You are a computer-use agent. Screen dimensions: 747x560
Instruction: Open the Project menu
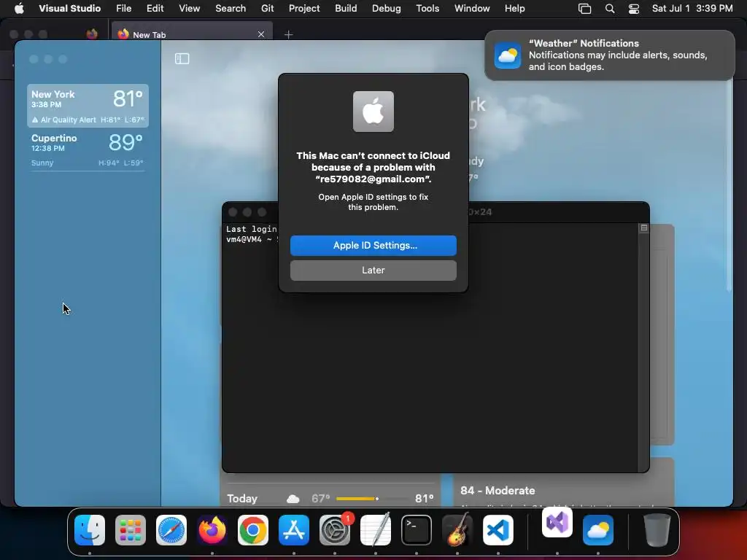pyautogui.click(x=304, y=8)
